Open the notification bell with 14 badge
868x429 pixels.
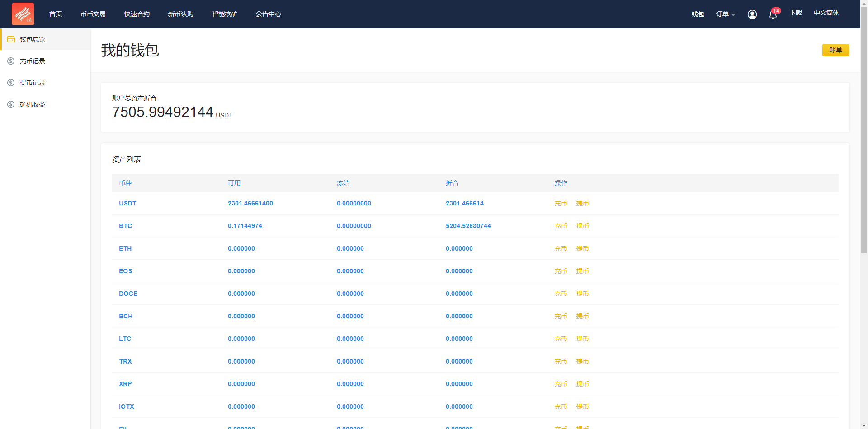click(x=773, y=14)
